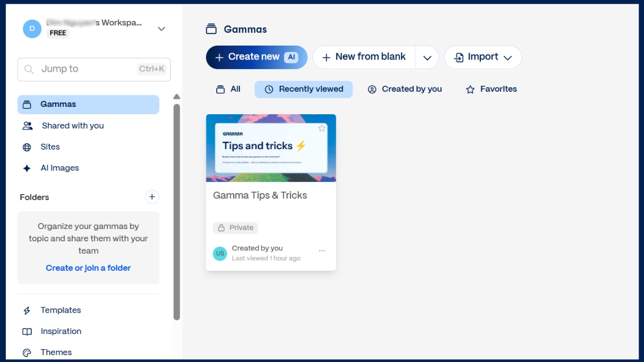Click the Folders section heading

pos(34,197)
